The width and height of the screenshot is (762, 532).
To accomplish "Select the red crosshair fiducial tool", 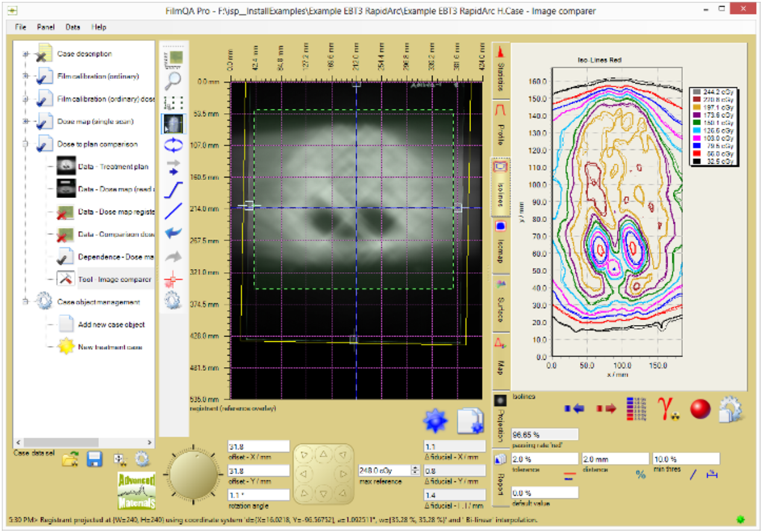I will (x=173, y=278).
